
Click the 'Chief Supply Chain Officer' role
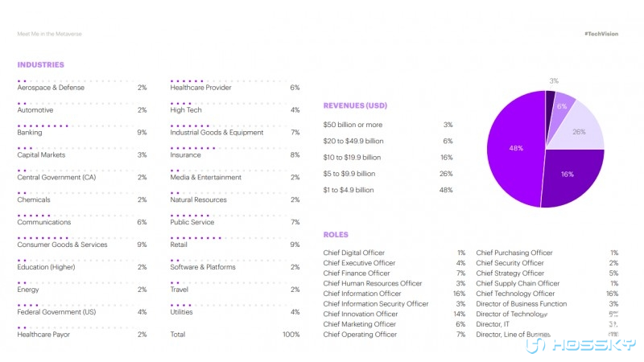[x=518, y=284]
